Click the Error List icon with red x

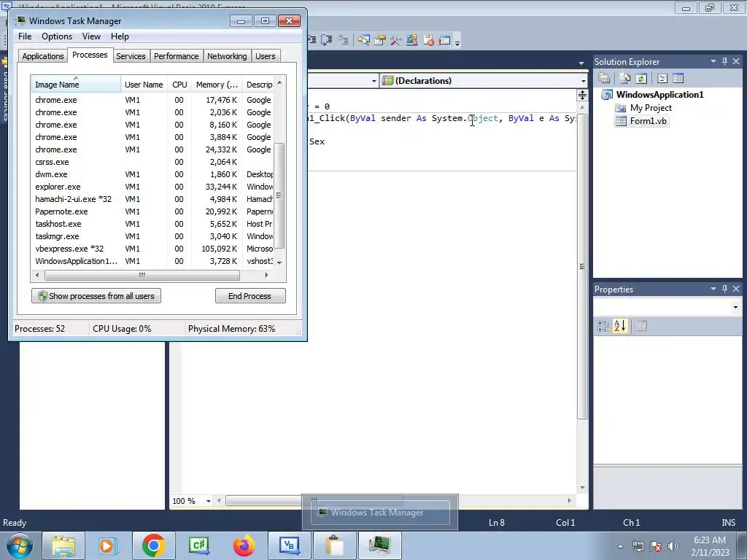(x=428, y=41)
